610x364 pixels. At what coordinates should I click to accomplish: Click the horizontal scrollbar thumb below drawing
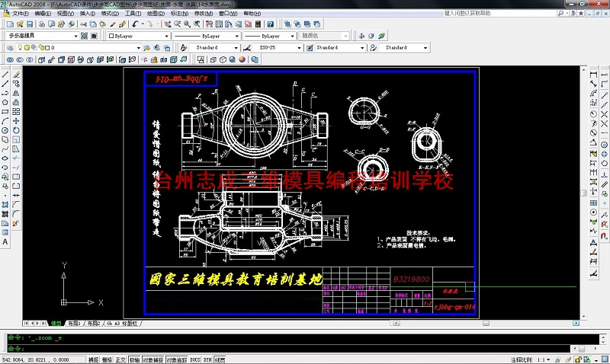pyautogui.click(x=486, y=323)
